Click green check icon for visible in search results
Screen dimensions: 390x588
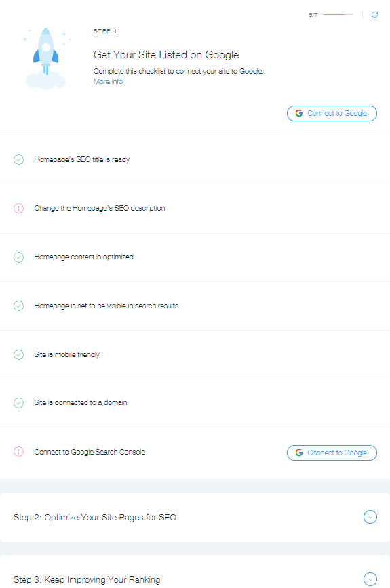point(19,306)
